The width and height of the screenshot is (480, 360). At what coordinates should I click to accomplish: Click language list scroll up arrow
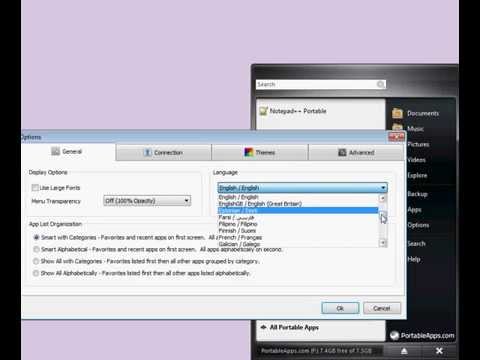pos(383,198)
